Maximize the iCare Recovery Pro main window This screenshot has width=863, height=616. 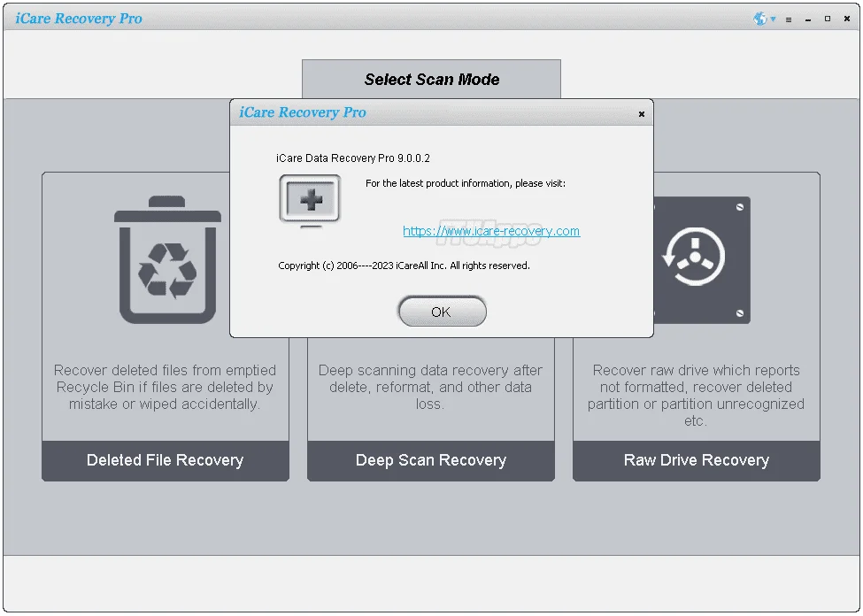click(x=828, y=19)
